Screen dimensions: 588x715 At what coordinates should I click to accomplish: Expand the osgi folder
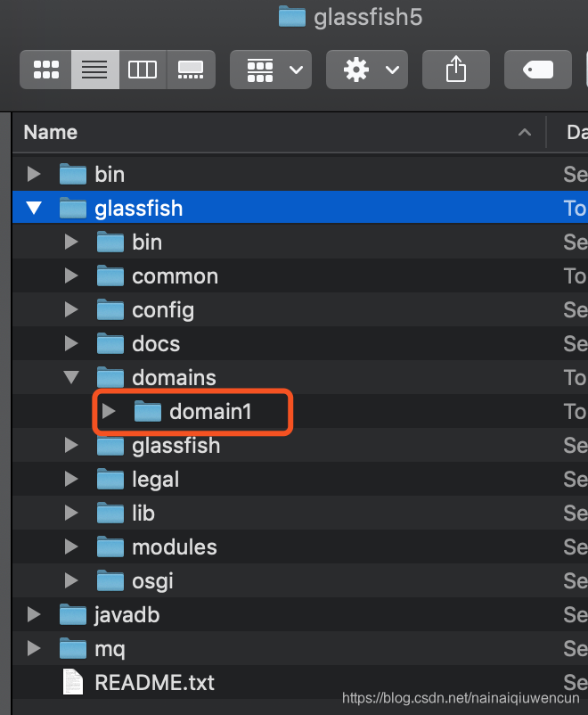click(x=71, y=580)
